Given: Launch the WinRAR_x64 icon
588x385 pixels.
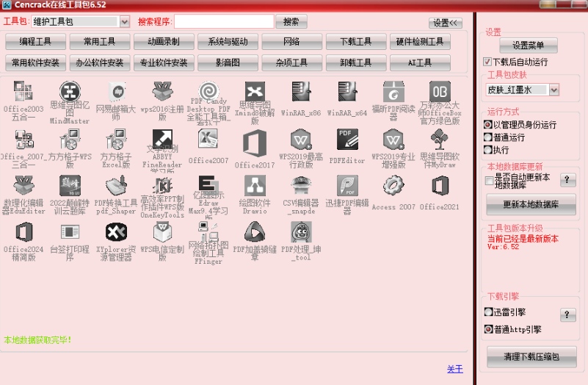Looking at the screenshot, I should (x=348, y=91).
